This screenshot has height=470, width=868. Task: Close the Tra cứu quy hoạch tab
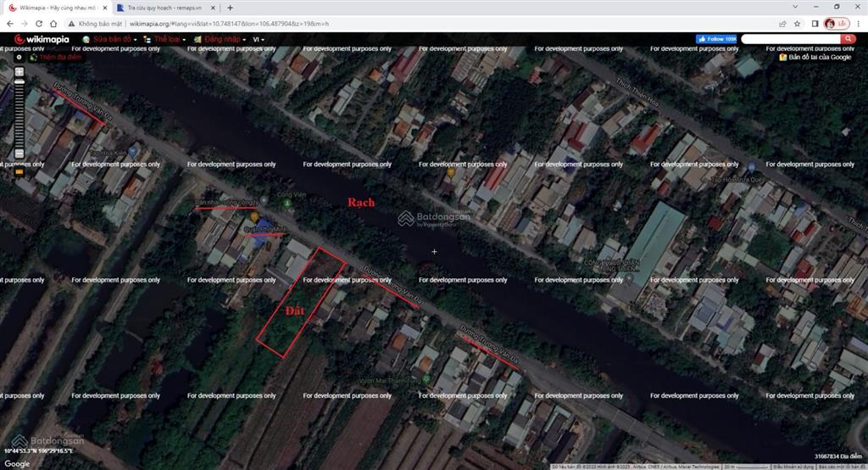click(213, 8)
